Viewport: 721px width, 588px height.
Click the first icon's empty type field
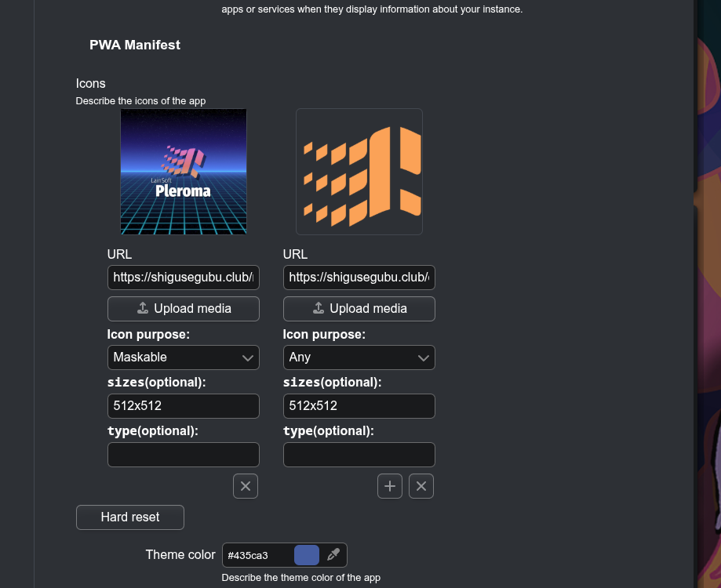pos(184,455)
